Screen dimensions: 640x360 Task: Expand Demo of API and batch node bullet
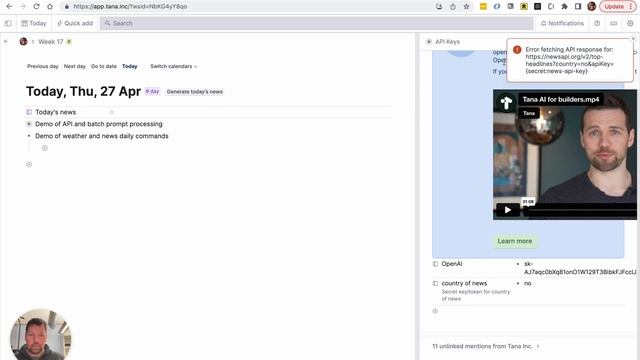coord(29,124)
